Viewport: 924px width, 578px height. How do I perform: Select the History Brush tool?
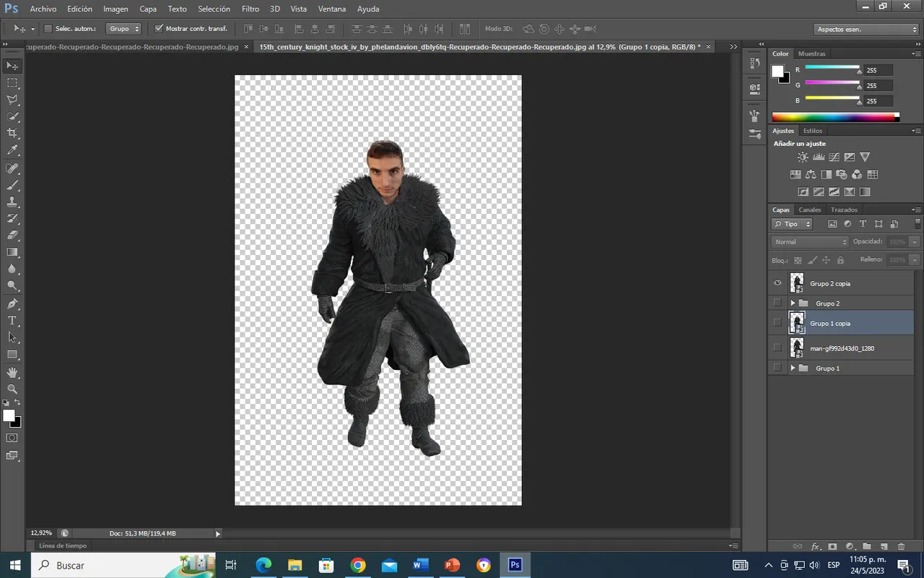coord(12,218)
